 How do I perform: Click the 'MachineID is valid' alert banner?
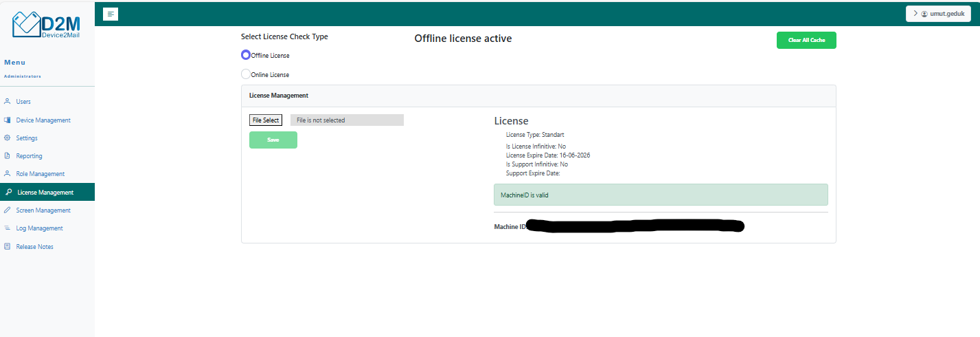660,195
